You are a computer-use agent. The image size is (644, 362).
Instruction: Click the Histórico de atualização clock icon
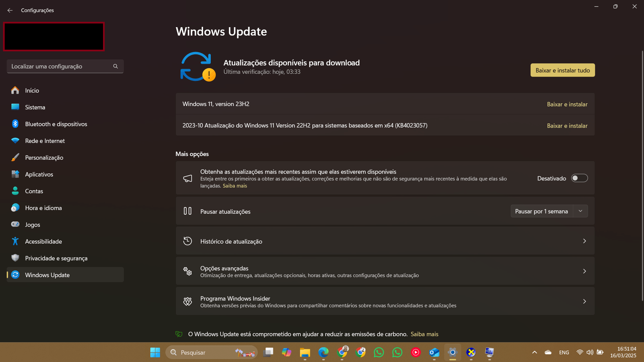point(188,241)
